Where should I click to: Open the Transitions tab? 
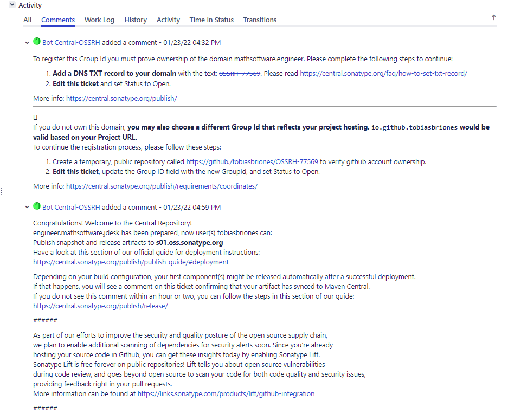click(x=260, y=20)
